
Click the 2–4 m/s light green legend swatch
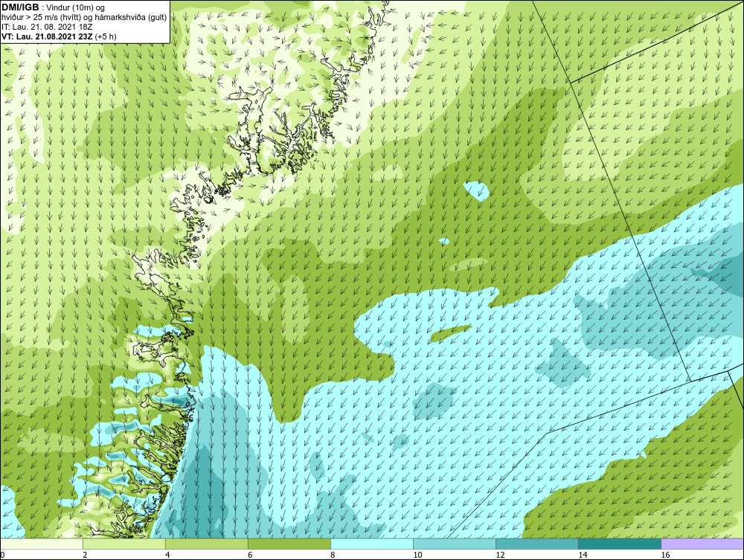pos(124,544)
